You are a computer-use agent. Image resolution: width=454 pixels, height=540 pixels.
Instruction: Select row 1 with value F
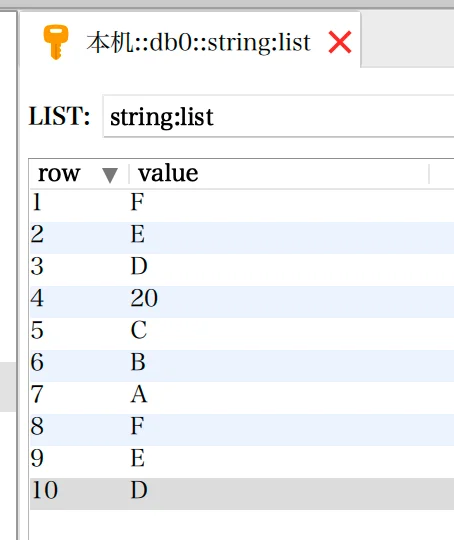pos(242,202)
